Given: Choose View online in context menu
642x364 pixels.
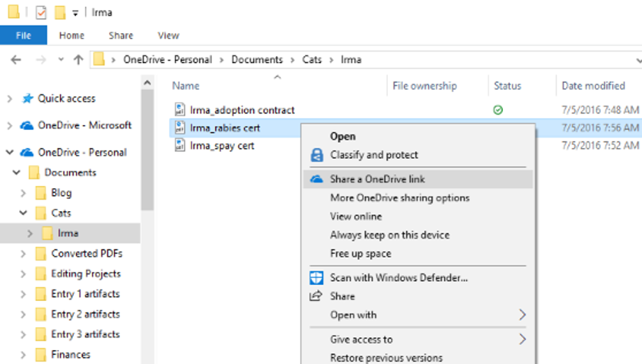Looking at the screenshot, I should coord(356,217).
